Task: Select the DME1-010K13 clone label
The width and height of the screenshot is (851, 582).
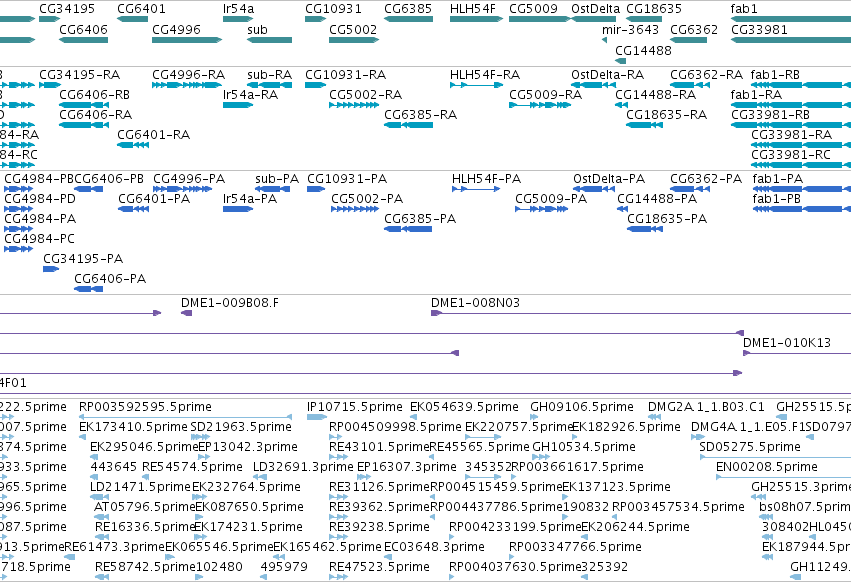Action: [x=787, y=343]
